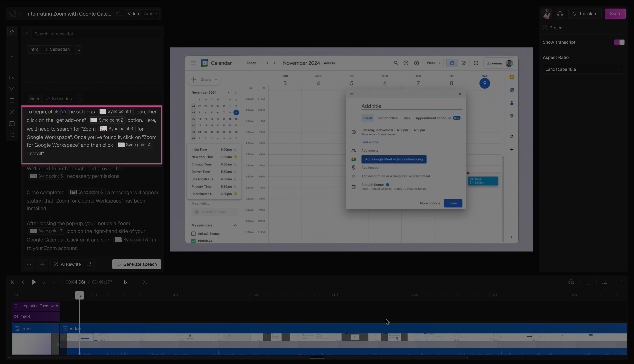Select the Image clip on timeline
The image size is (634, 364).
coord(36,316)
